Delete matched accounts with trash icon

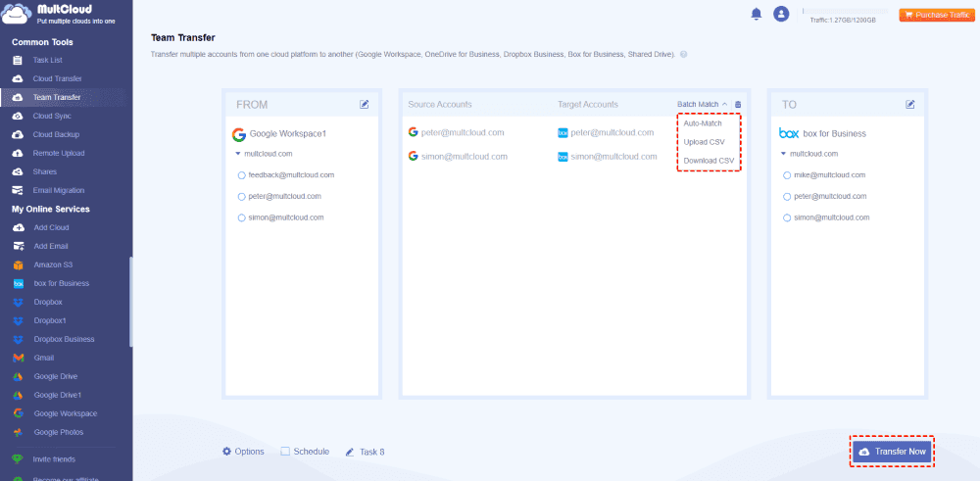tap(738, 105)
